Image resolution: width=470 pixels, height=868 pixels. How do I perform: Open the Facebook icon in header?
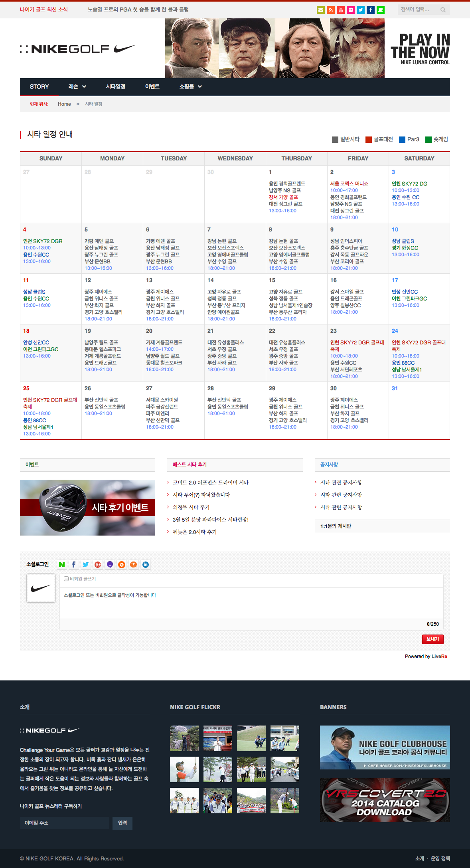(x=371, y=10)
